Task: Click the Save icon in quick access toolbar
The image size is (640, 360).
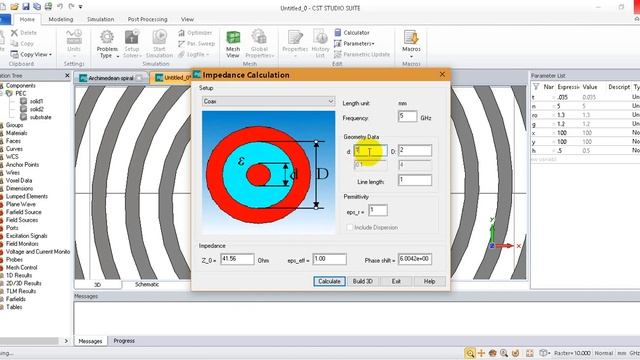Action: [x=26, y=7]
